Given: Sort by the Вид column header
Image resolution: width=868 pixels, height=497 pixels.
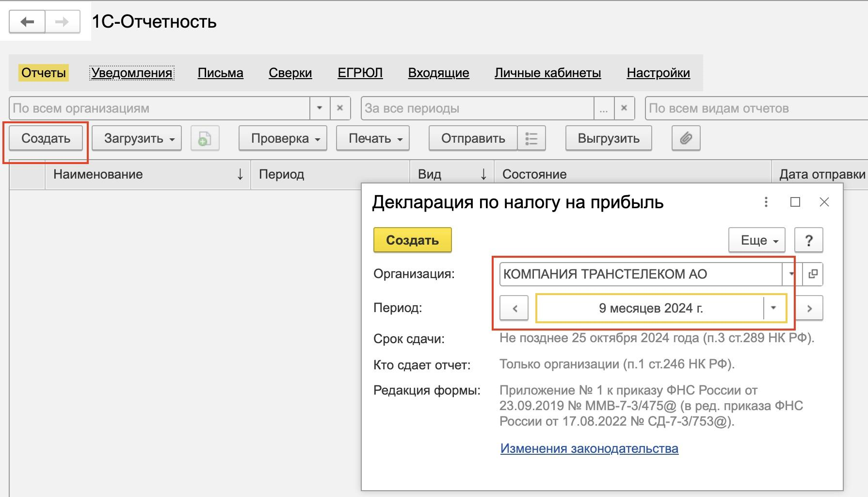Looking at the screenshot, I should point(452,174).
